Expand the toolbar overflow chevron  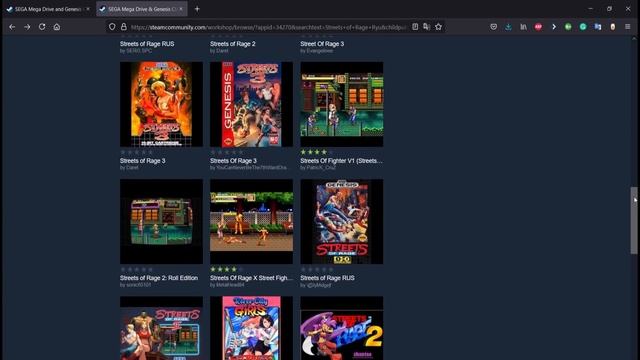coord(553,27)
